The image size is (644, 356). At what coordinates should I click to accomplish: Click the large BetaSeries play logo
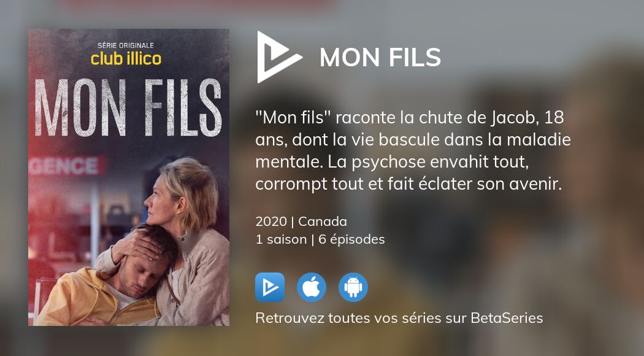pos(279,57)
